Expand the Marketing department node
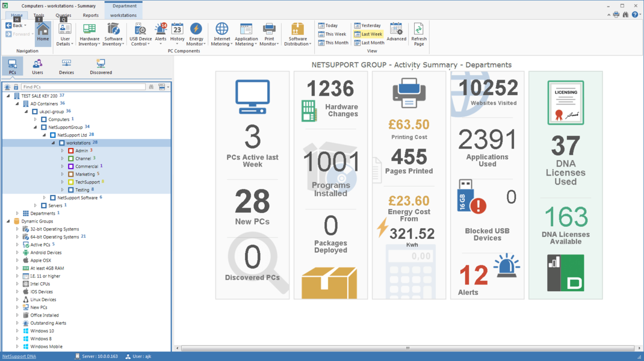The height and width of the screenshot is (361, 644). click(63, 174)
